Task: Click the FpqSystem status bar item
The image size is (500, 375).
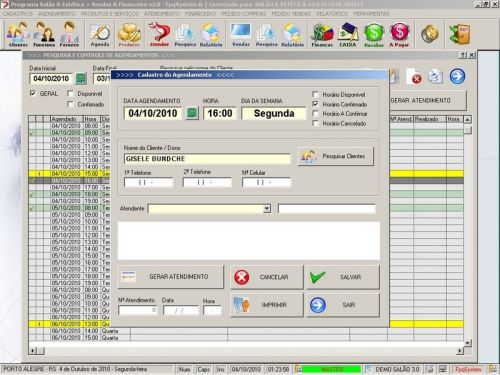Action: pyautogui.click(x=468, y=369)
